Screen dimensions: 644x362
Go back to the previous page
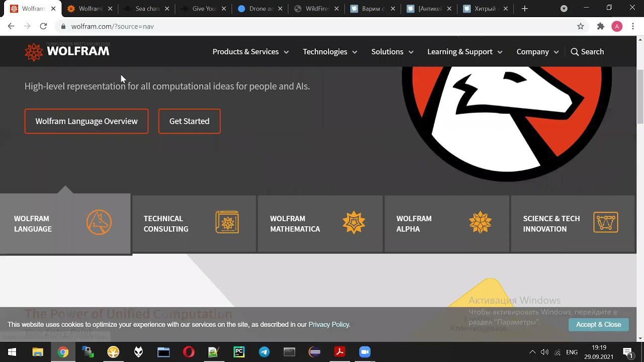pos(11,26)
